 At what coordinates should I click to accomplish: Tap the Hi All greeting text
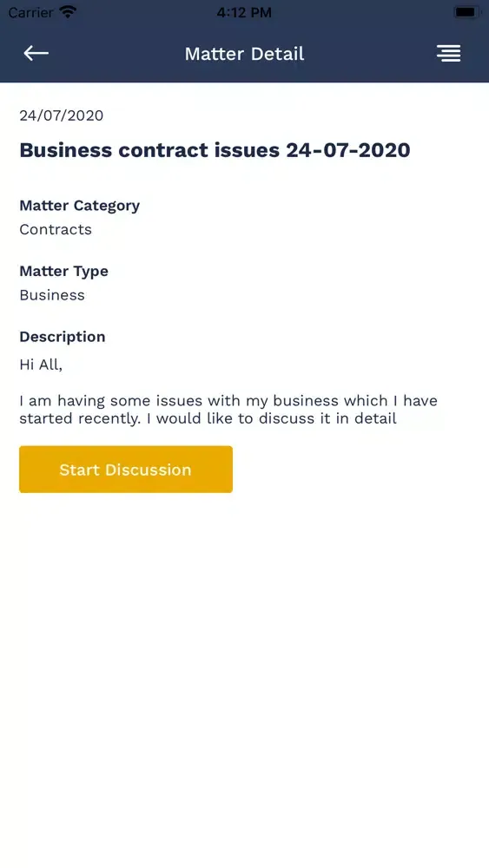pyautogui.click(x=41, y=365)
